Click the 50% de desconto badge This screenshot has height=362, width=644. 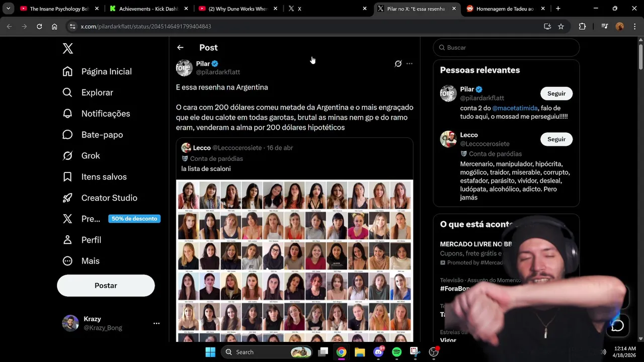tap(134, 219)
